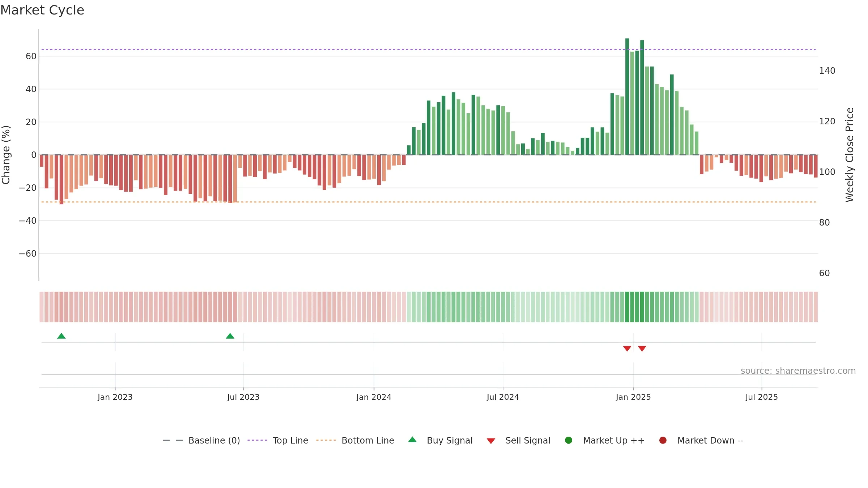868x488 pixels.
Task: Click the 60 tick on Change axis
Action: [31, 56]
